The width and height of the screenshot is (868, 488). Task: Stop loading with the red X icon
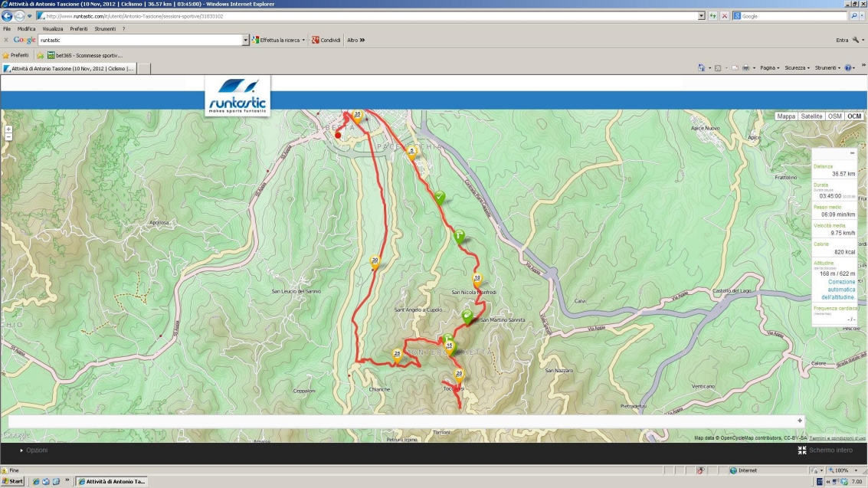[724, 16]
